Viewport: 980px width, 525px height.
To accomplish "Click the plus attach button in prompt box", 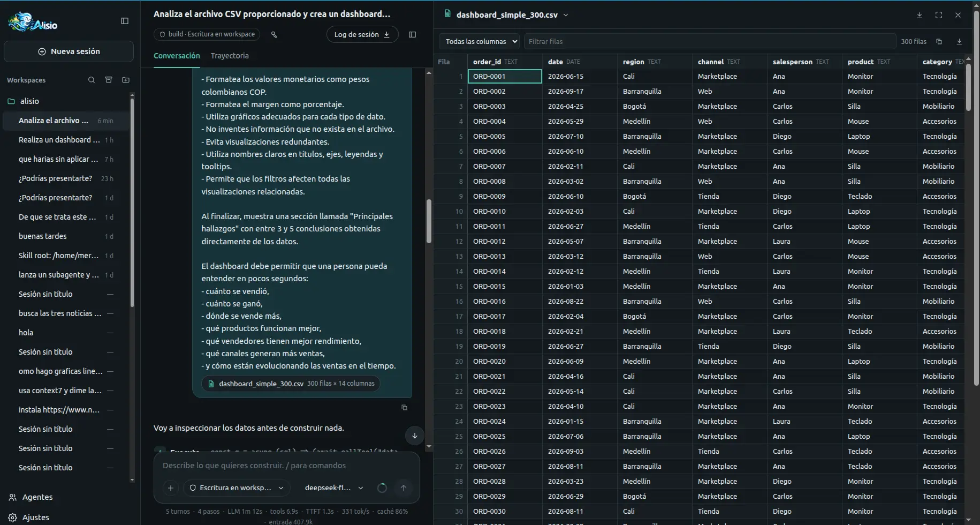I will (x=171, y=487).
